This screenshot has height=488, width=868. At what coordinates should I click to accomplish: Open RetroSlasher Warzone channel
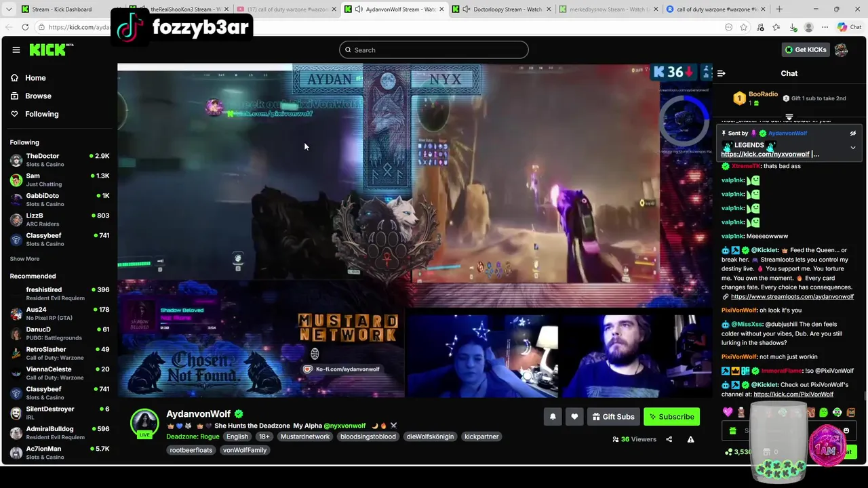point(60,353)
